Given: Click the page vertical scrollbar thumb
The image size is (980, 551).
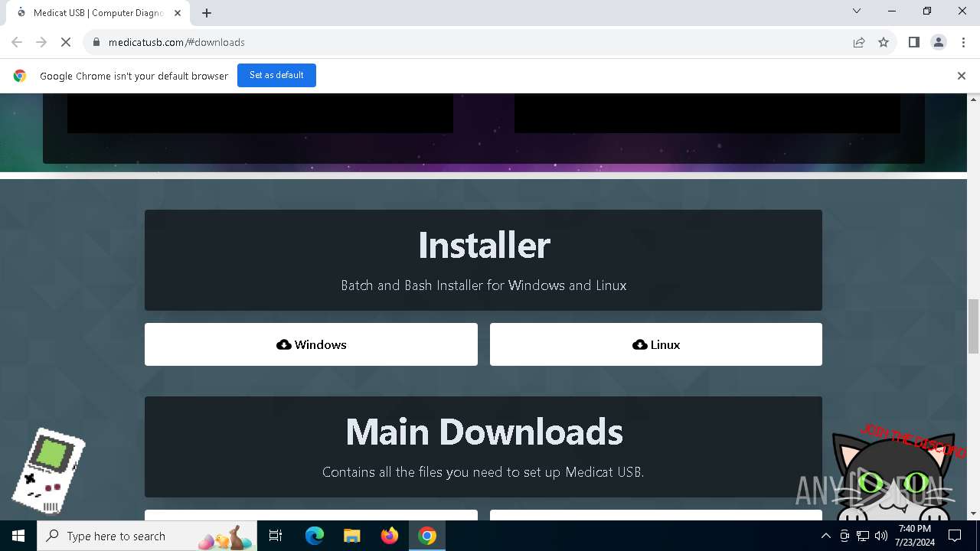Looking at the screenshot, I should 973,327.
